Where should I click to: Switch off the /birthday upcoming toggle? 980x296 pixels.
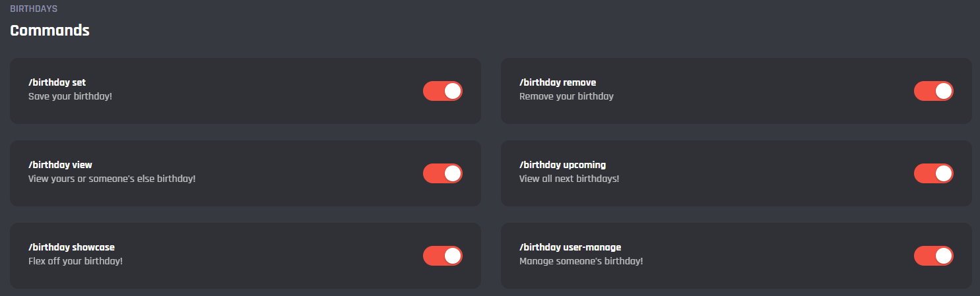[933, 173]
